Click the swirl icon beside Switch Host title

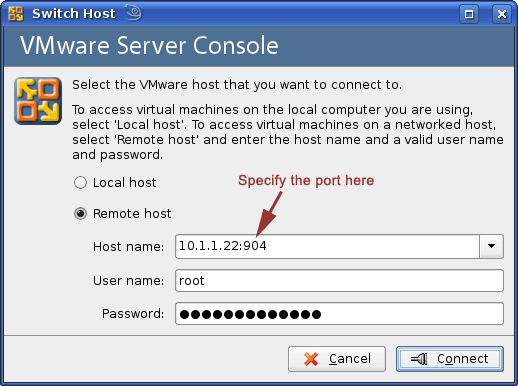[x=133, y=13]
